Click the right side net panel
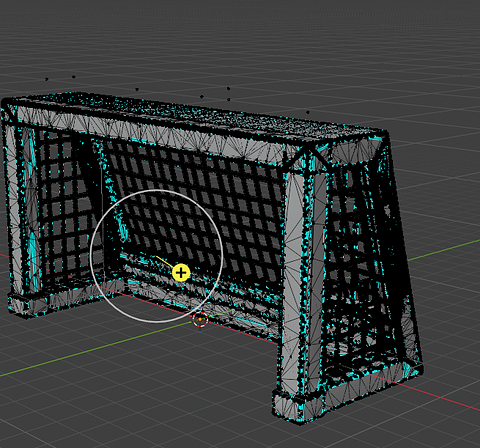The image size is (480, 448). point(363,260)
